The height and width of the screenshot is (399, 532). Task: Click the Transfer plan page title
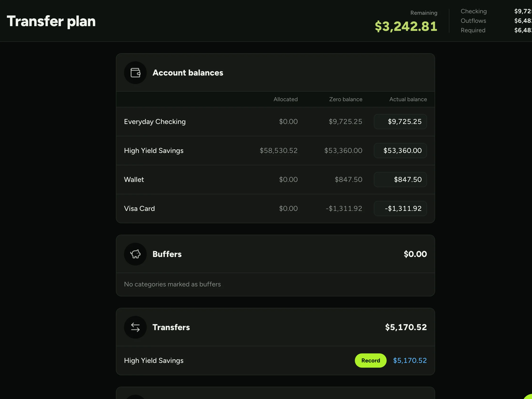point(51,21)
